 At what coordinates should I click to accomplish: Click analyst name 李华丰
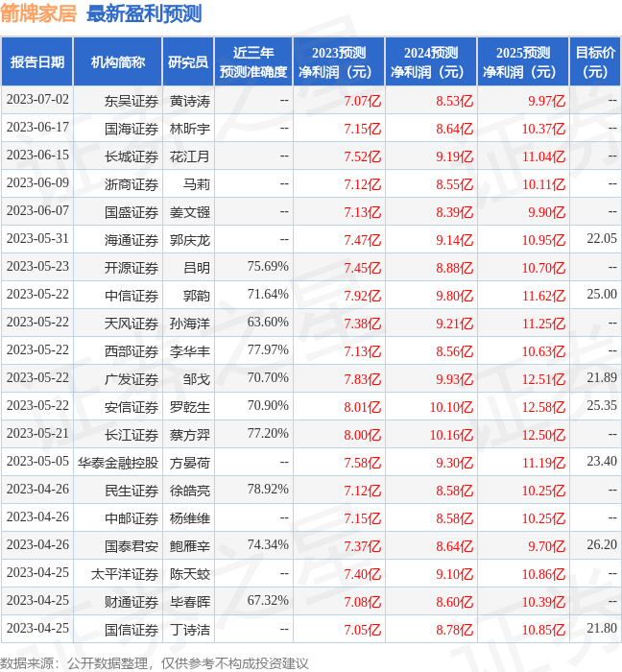[190, 352]
